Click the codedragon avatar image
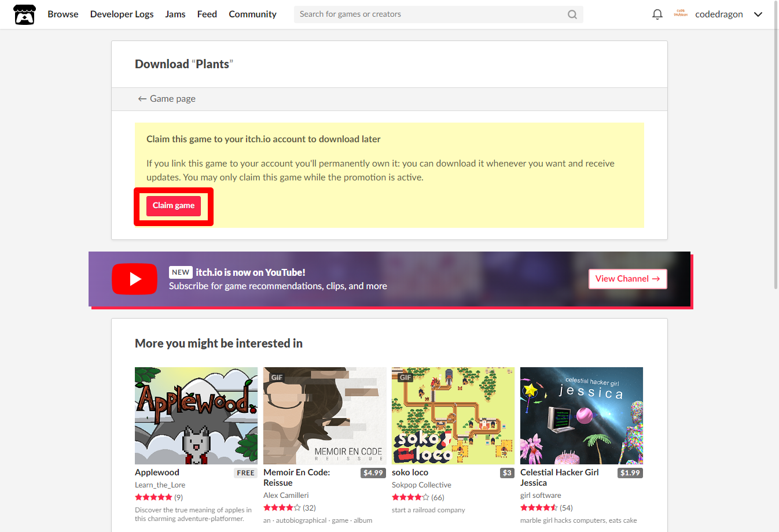The height and width of the screenshot is (532, 779). (681, 14)
